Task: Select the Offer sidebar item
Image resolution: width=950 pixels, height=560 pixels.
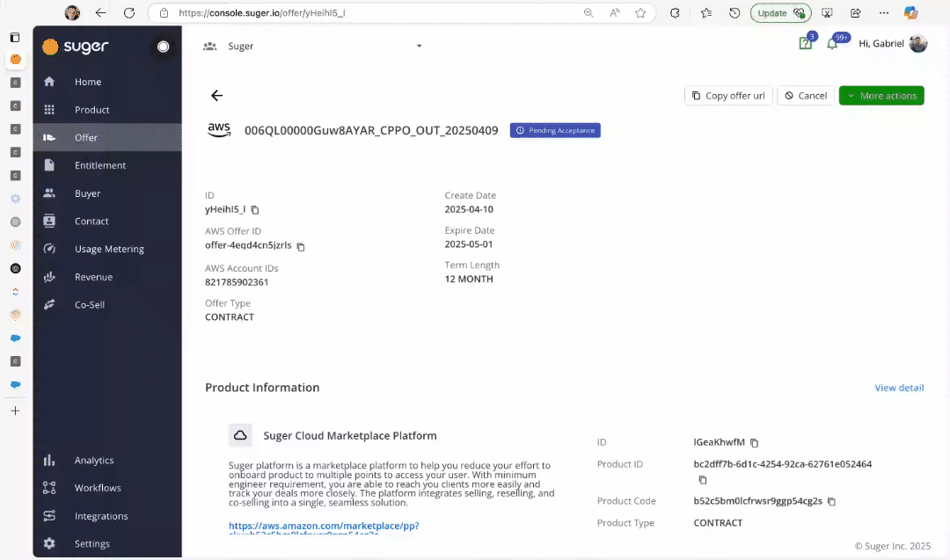Action: click(x=107, y=137)
